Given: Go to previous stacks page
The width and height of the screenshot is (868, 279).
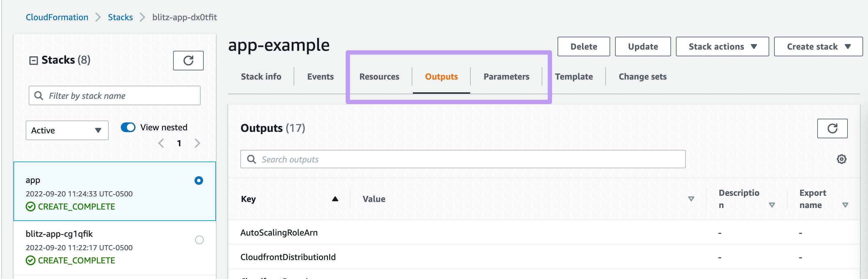Looking at the screenshot, I should (161, 143).
